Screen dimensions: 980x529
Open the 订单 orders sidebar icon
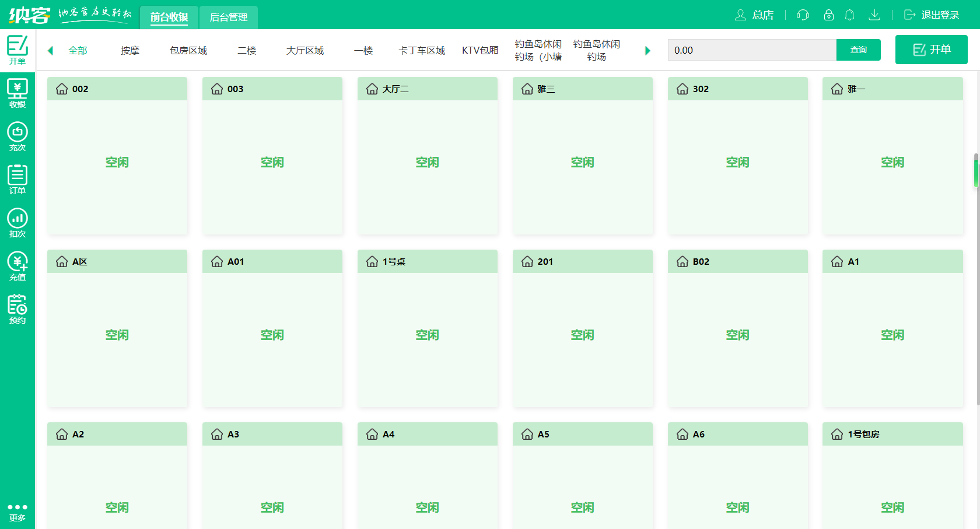click(17, 180)
